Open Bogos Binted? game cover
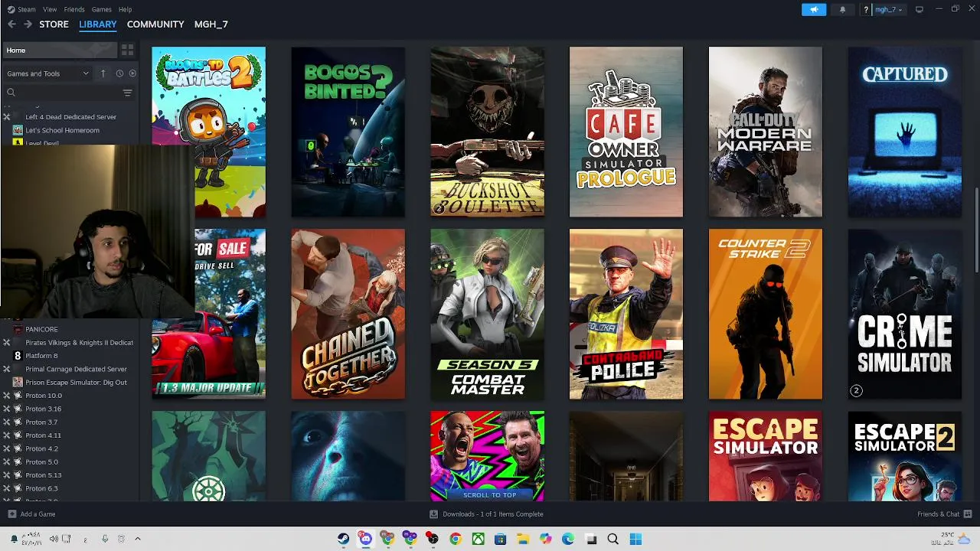 [x=348, y=132]
